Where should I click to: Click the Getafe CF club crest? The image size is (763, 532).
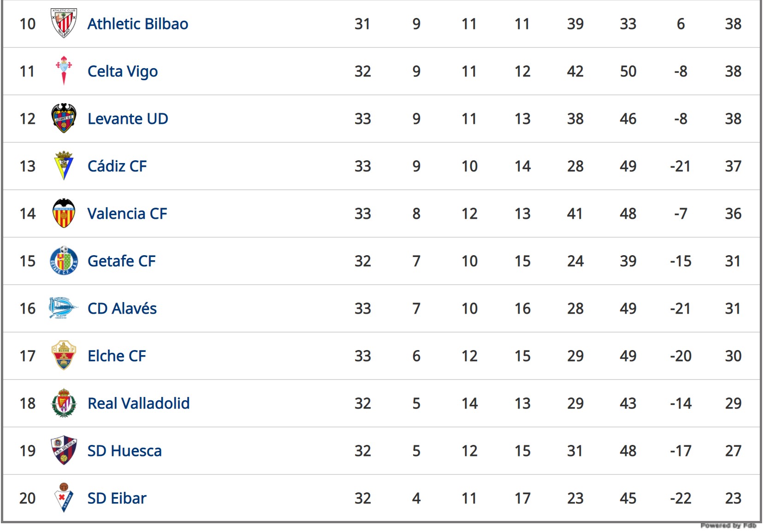click(64, 260)
